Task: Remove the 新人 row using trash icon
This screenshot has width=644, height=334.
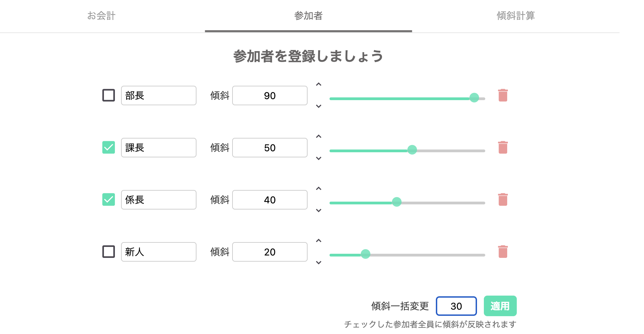Action: point(503,252)
